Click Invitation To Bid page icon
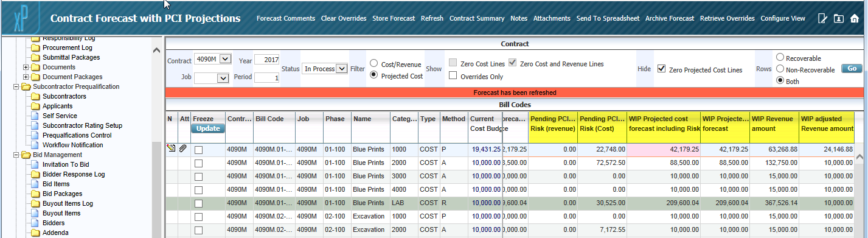The image size is (868, 238). point(35,164)
